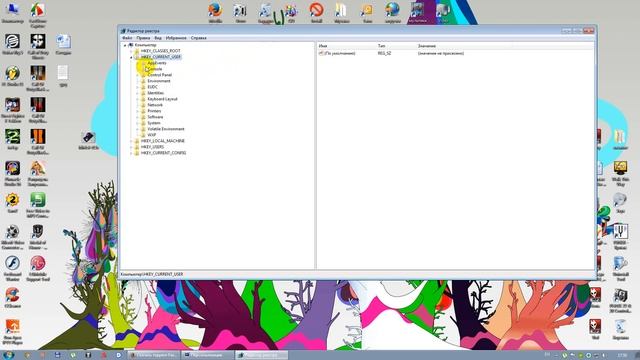Select the AppEvents key

click(157, 63)
